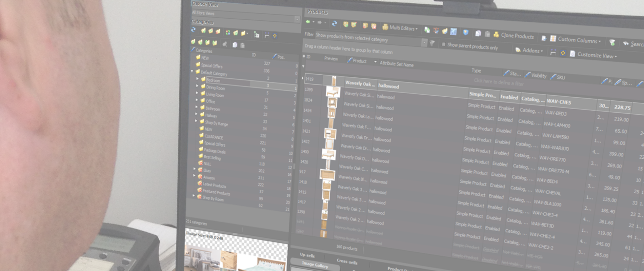Expand the Ebay category
The image size is (644, 271).
coord(195,169)
